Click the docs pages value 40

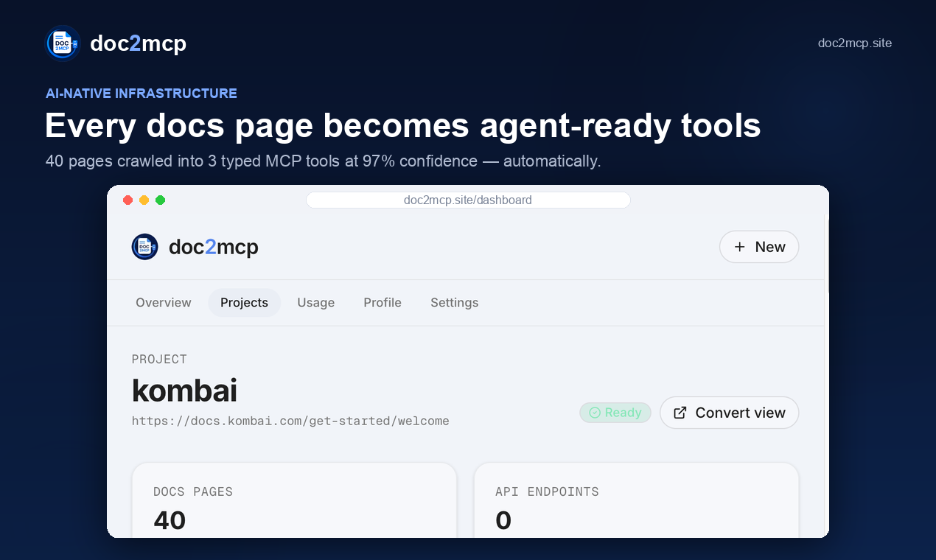click(170, 520)
